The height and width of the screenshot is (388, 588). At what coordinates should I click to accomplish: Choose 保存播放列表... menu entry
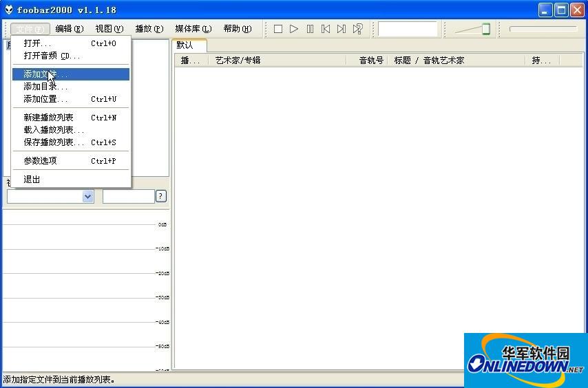click(71, 142)
